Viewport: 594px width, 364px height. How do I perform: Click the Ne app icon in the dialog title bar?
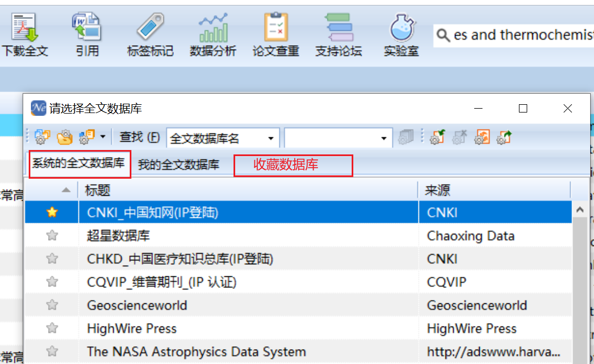click(38, 108)
